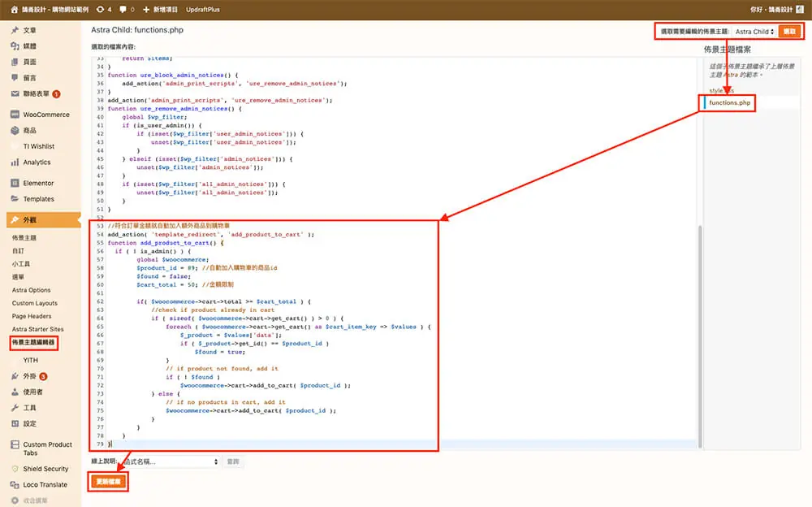Click the 查詢 lookup button
The height and width of the screenshot is (507, 812).
click(233, 461)
